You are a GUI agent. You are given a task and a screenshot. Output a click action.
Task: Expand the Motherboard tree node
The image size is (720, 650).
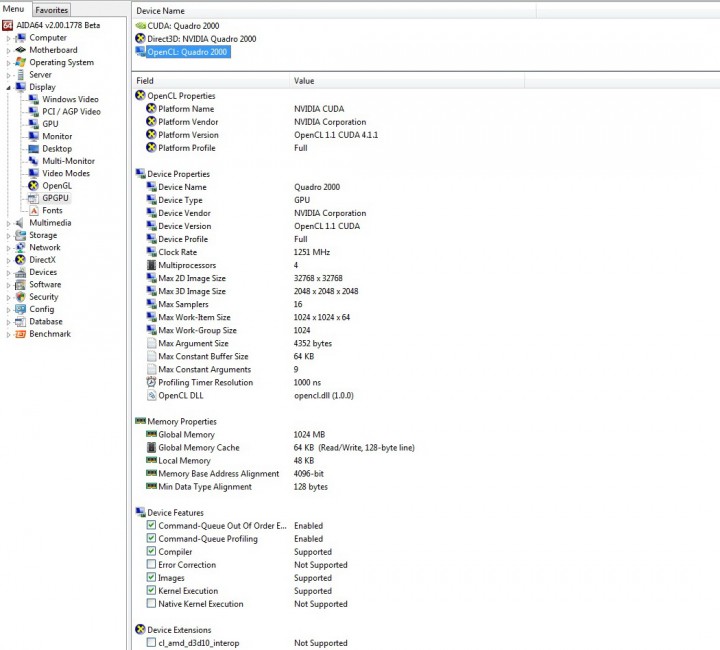[8, 51]
